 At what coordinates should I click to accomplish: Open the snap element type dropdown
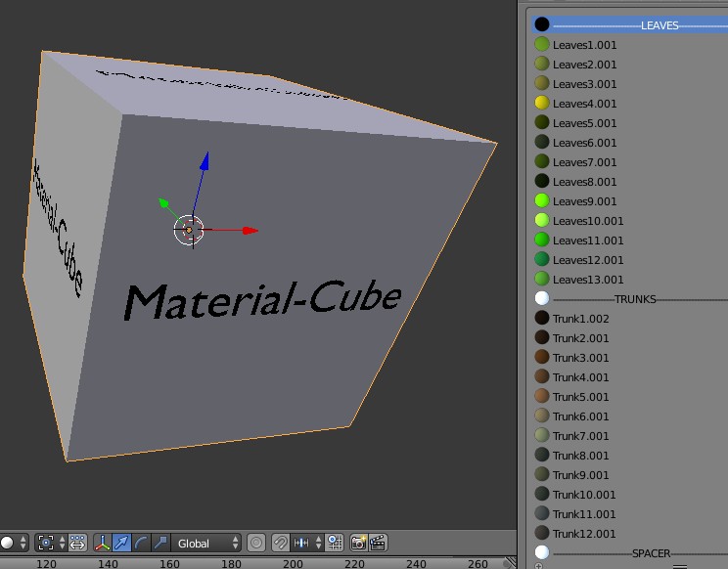305,543
